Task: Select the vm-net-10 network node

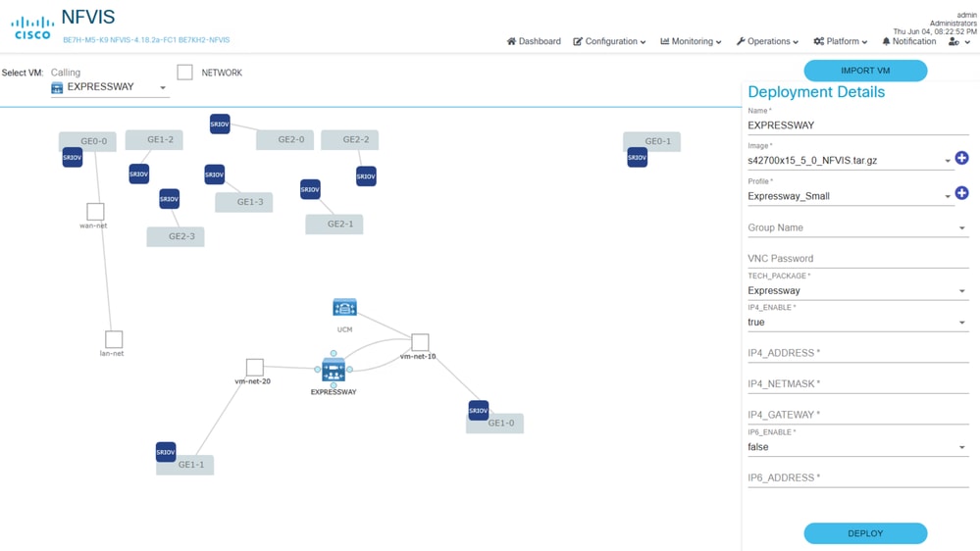Action: point(420,342)
